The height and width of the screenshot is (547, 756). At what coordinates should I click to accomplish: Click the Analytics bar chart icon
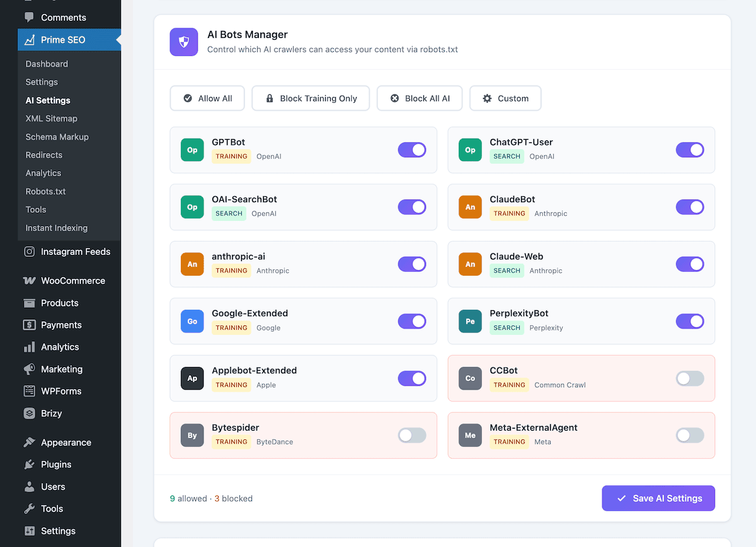pyautogui.click(x=29, y=347)
